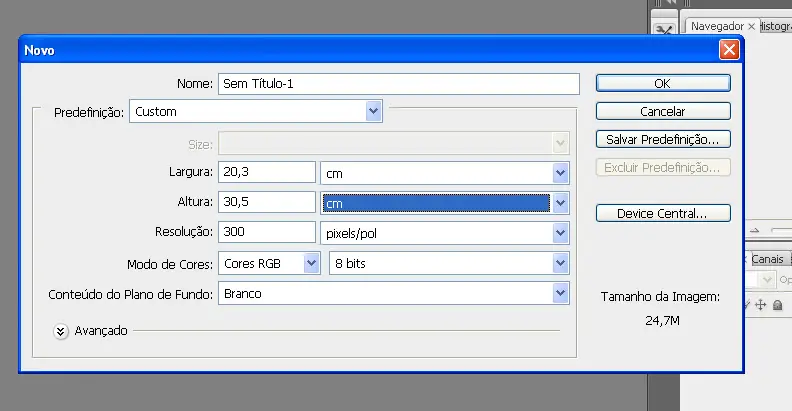Screen dimensions: 792x411
Task: Click Salvar Predefinição button
Action: tap(662, 139)
